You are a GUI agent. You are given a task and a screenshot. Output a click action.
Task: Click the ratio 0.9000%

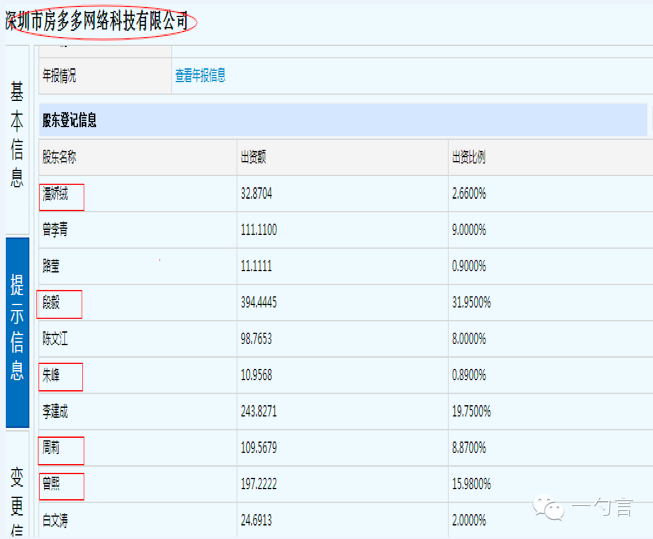point(469,266)
